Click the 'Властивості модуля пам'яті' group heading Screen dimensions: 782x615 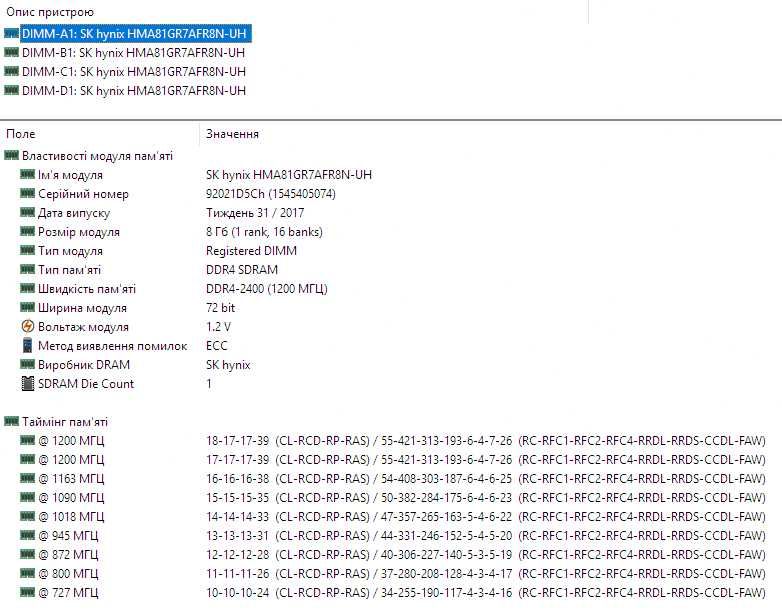pyautogui.click(x=97, y=156)
